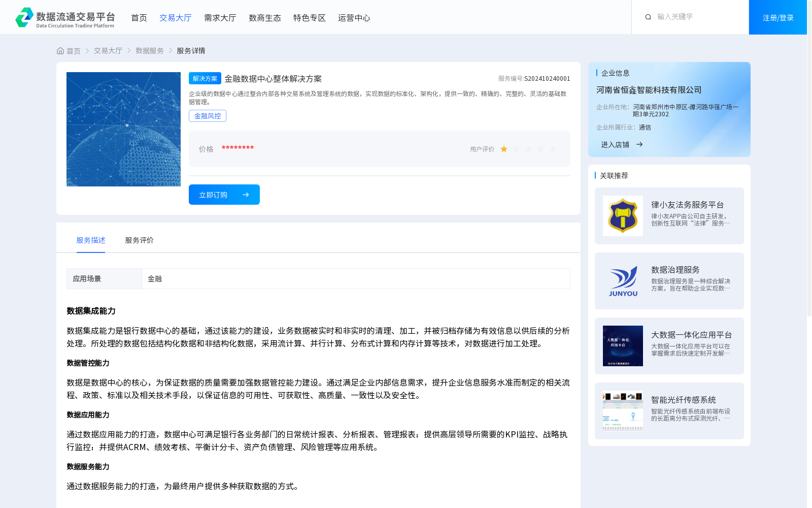Click the 数据集成能力 heading
812x508 pixels.
(91, 311)
